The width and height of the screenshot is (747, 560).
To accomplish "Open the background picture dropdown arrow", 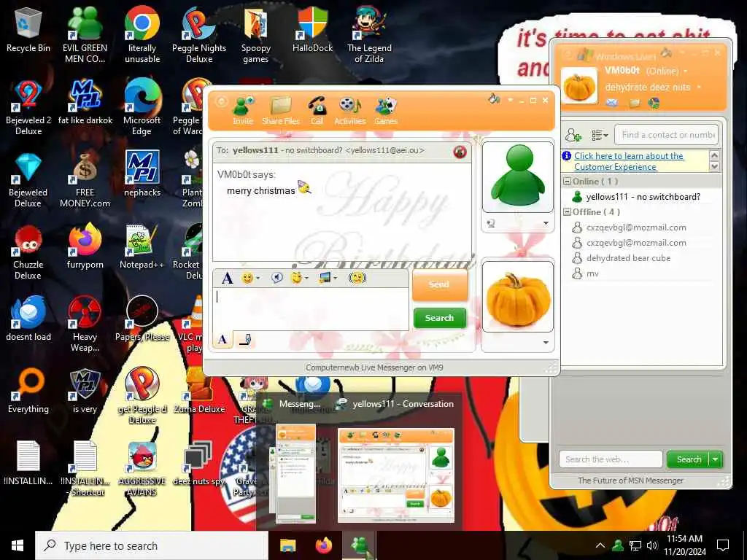I will pos(336,279).
